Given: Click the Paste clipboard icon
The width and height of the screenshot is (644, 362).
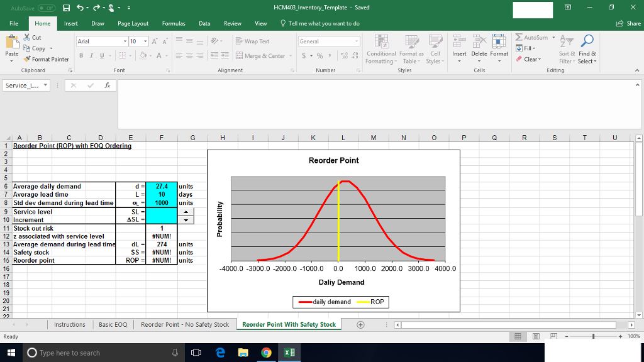Looking at the screenshot, I should pyautogui.click(x=11, y=43).
